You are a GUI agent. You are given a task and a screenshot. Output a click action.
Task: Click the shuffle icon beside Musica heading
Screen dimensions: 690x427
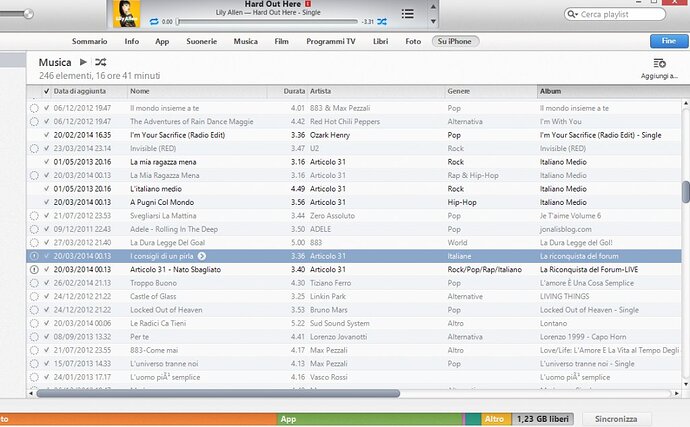click(x=101, y=62)
